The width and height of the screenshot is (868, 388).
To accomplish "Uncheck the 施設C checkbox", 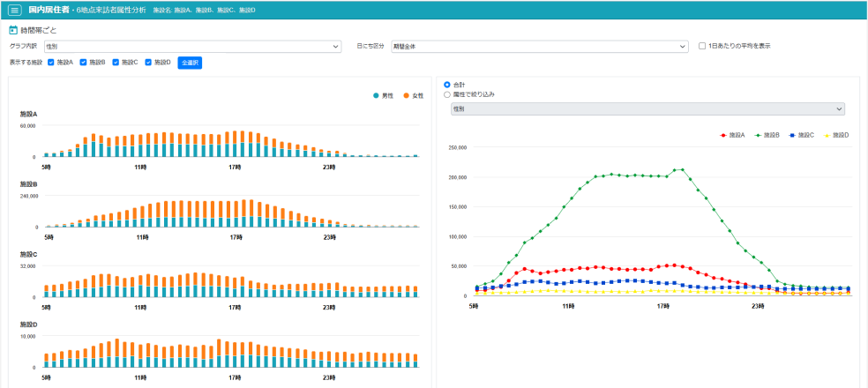I will (116, 63).
